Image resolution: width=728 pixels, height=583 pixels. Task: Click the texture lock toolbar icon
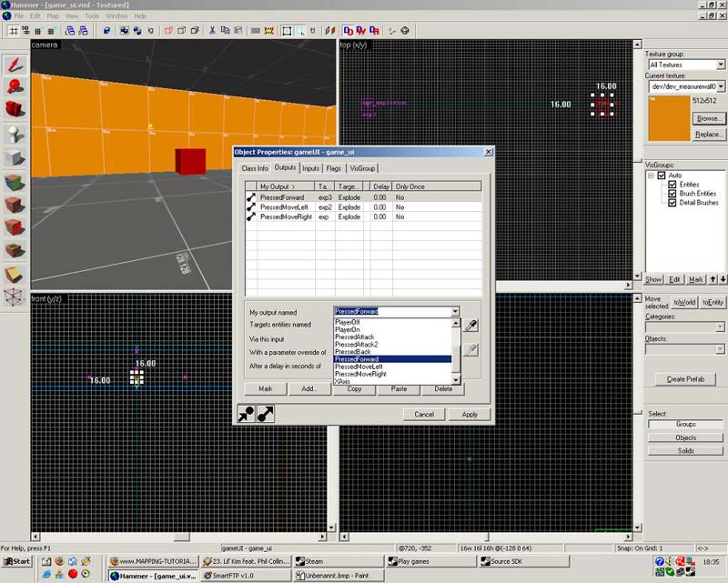(x=312, y=31)
